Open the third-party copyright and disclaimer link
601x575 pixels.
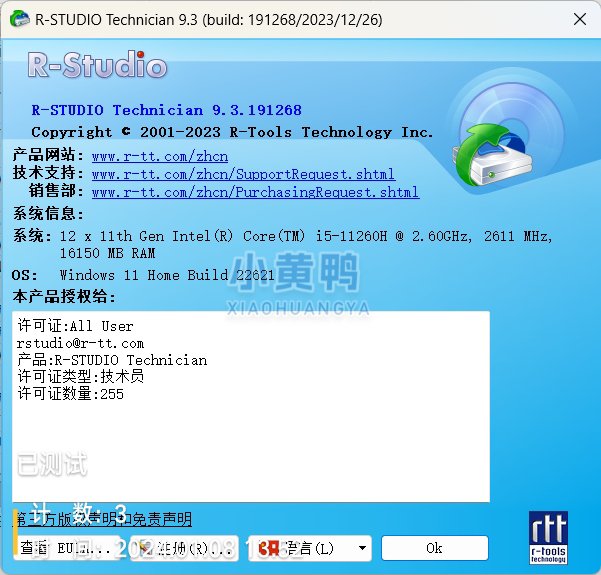pyautogui.click(x=103, y=519)
